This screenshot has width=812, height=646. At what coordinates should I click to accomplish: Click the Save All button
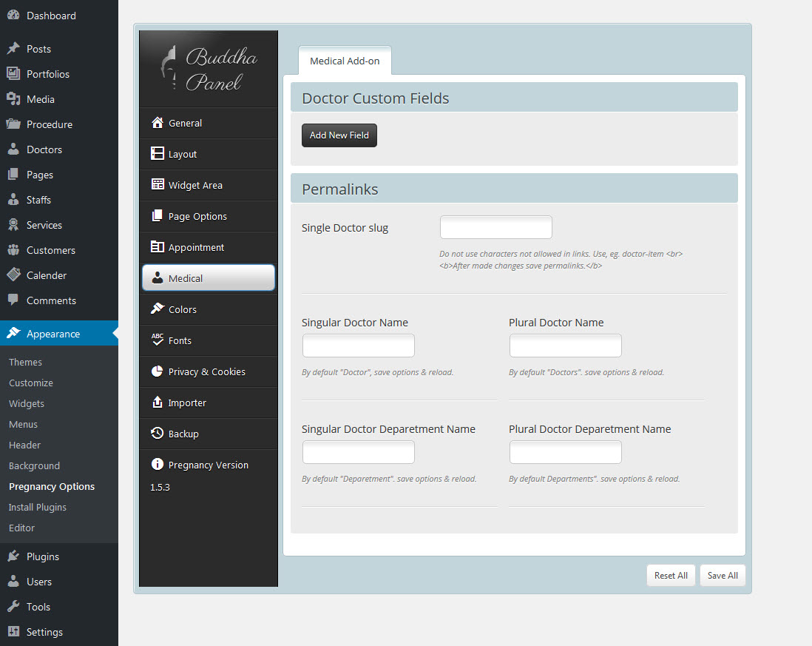[x=723, y=575]
